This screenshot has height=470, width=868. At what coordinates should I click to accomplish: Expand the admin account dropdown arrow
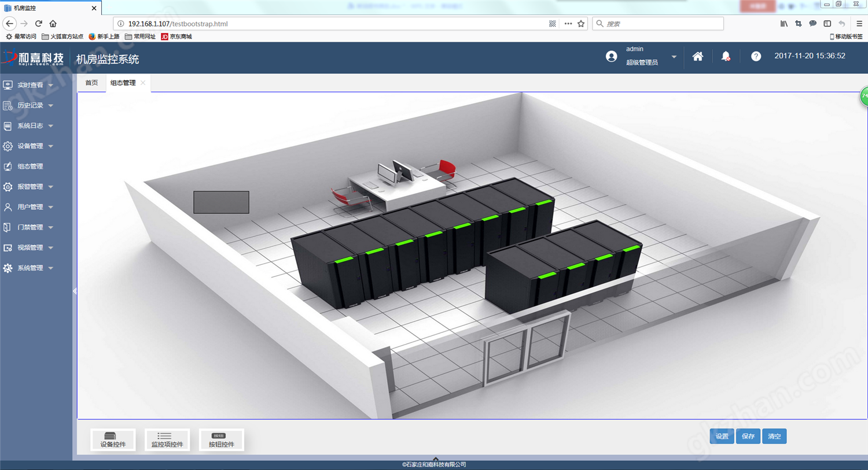coord(674,57)
